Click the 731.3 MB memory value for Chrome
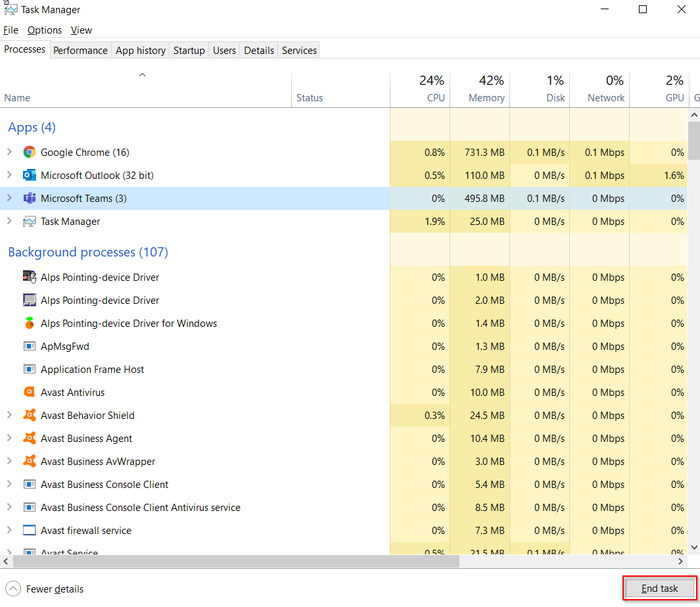 click(484, 153)
